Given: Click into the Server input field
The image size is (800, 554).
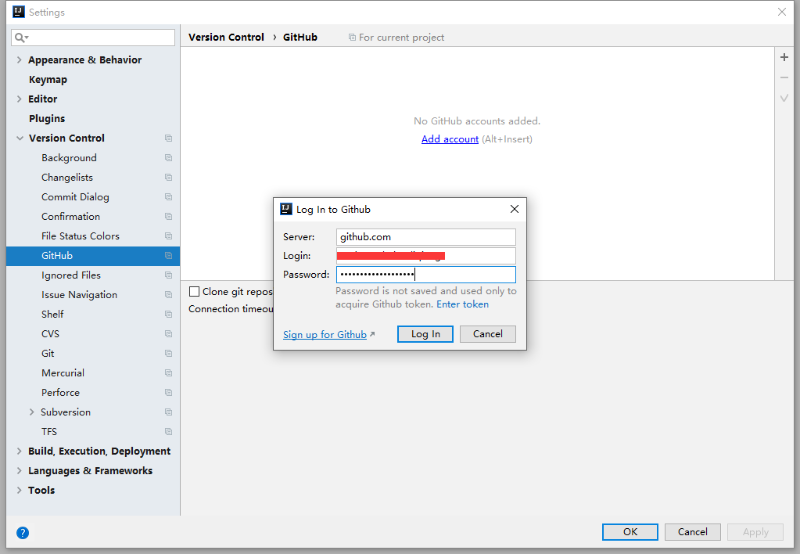Looking at the screenshot, I should point(425,237).
